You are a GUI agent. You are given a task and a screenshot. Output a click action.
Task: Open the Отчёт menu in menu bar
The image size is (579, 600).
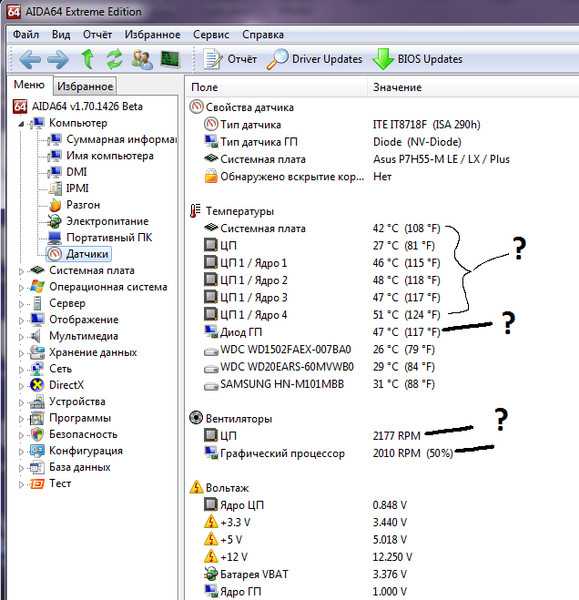(97, 34)
